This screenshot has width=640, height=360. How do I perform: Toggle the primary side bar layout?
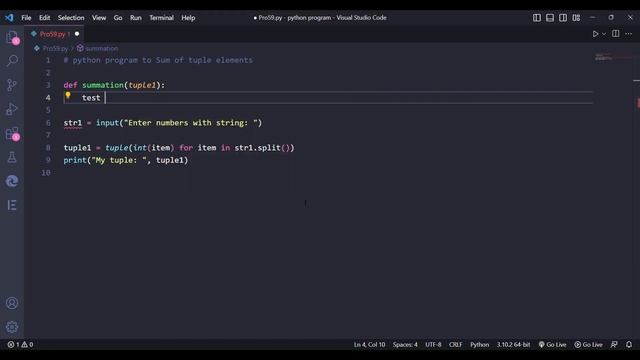tap(537, 18)
